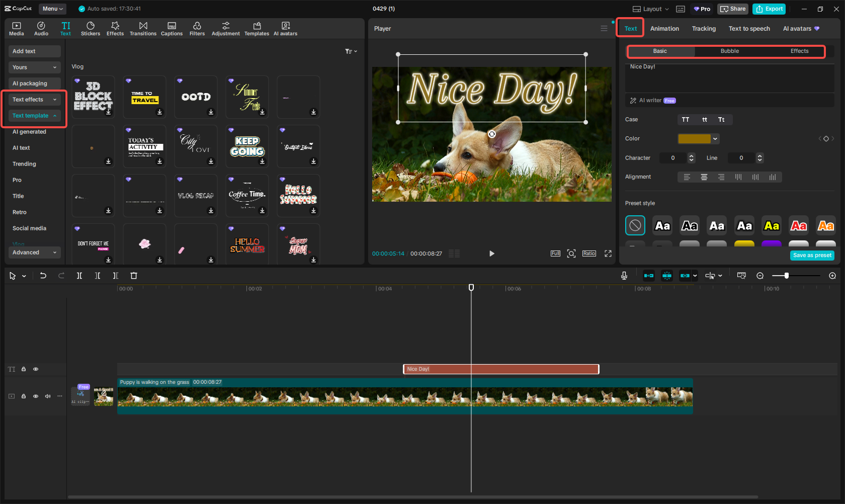Open the Media panel

[x=17, y=29]
